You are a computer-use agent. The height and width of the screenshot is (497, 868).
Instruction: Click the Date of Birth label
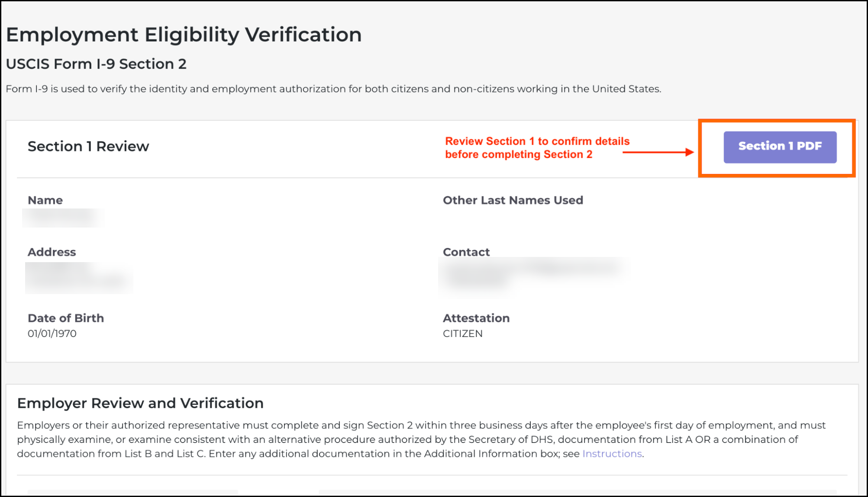point(66,318)
